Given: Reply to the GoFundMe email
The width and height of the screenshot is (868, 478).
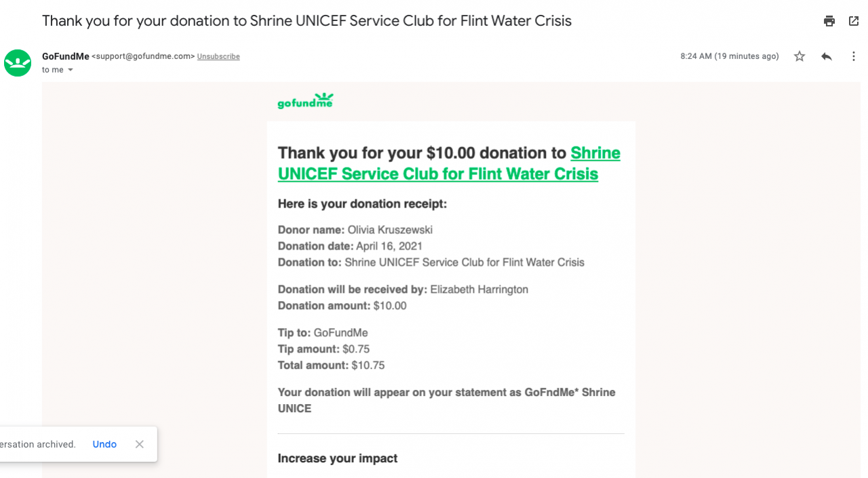Looking at the screenshot, I should (826, 56).
